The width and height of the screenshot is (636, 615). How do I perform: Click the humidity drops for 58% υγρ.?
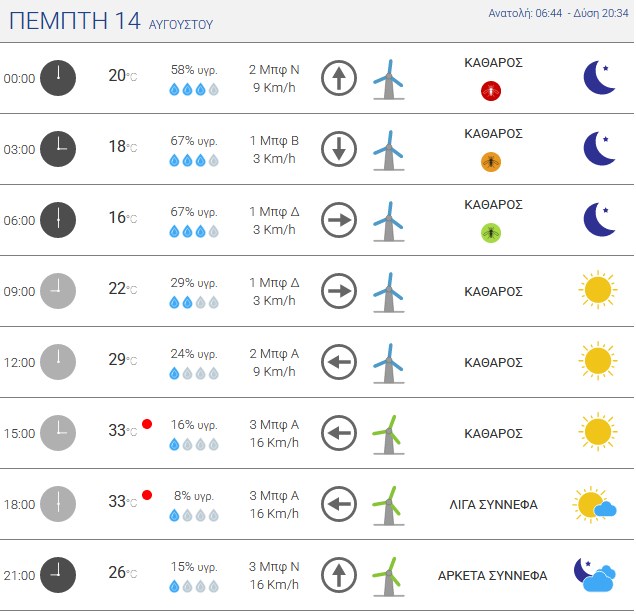194,89
